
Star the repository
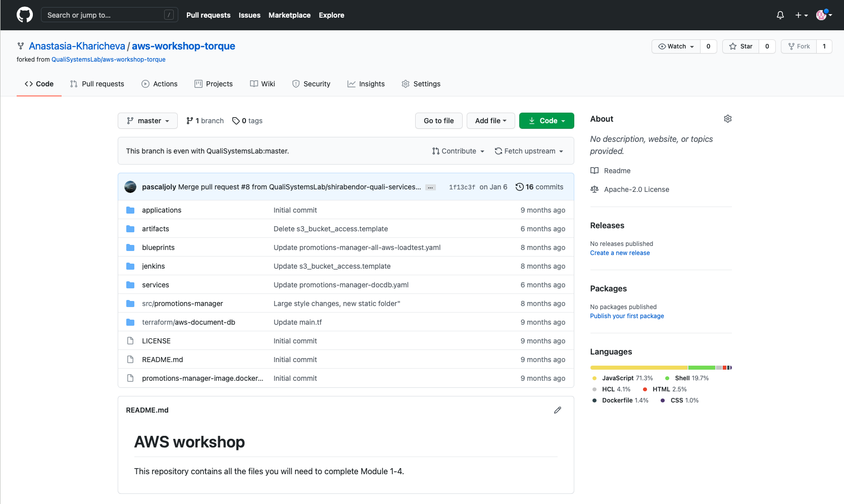tap(740, 46)
